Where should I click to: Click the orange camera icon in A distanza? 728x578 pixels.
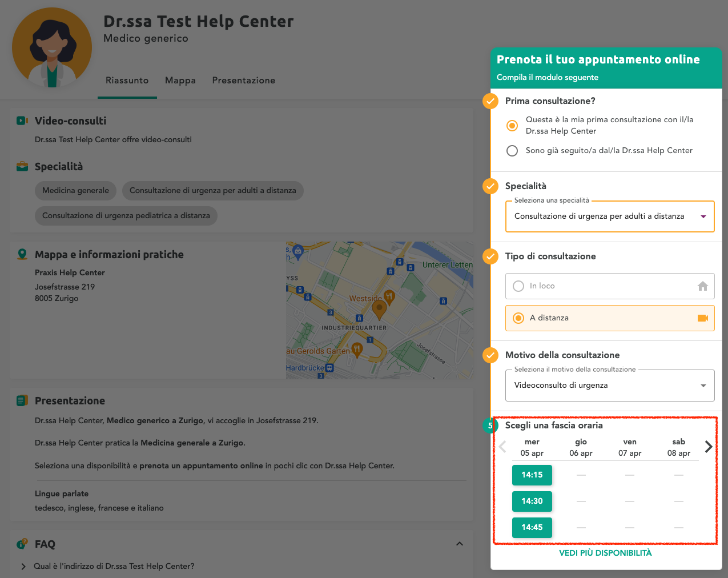702,318
